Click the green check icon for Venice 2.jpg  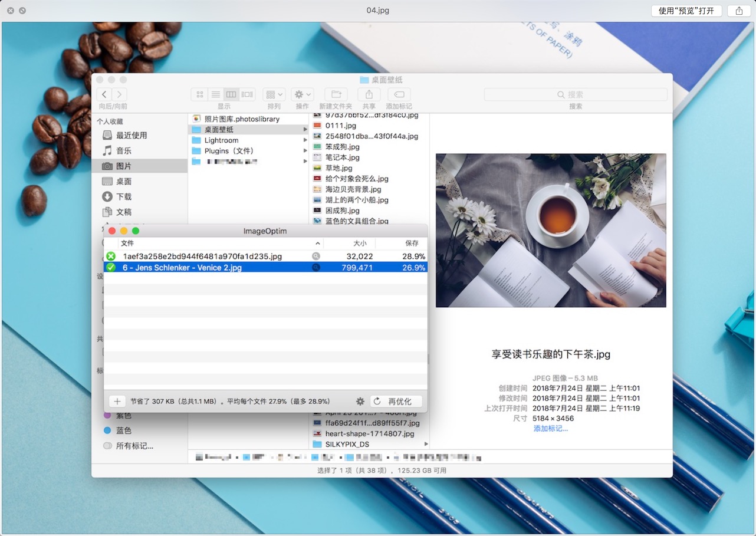pos(111,268)
